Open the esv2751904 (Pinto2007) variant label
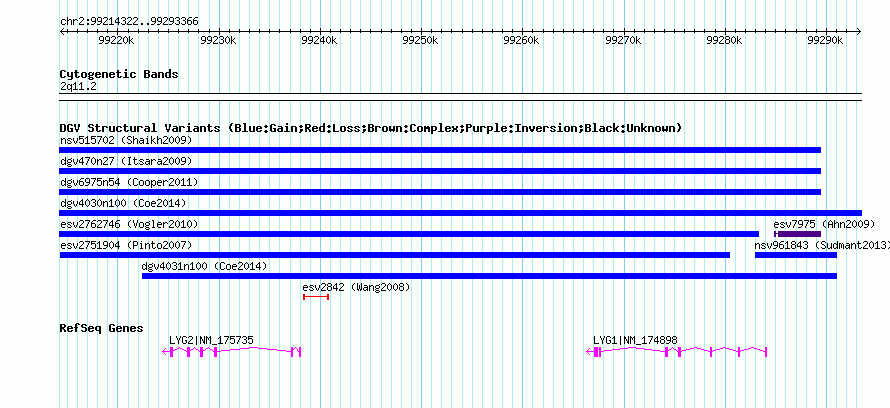890x408 pixels. (126, 245)
